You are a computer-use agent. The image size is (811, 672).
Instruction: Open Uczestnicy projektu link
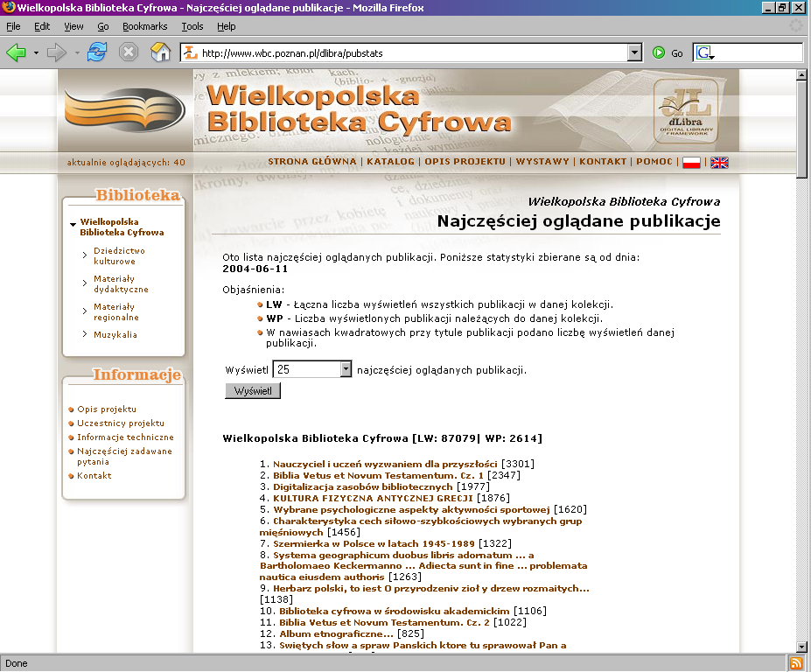(x=121, y=423)
